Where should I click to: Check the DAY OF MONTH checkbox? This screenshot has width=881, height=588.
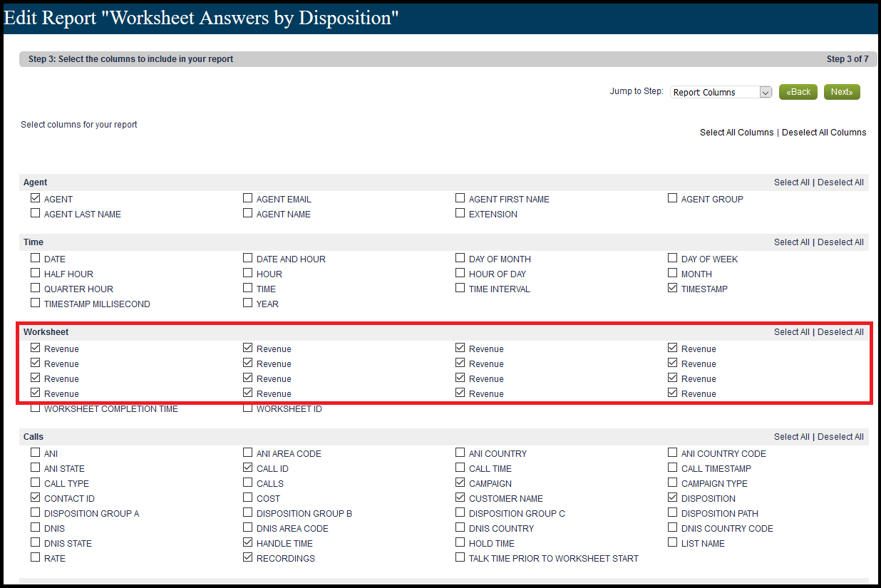(460, 258)
